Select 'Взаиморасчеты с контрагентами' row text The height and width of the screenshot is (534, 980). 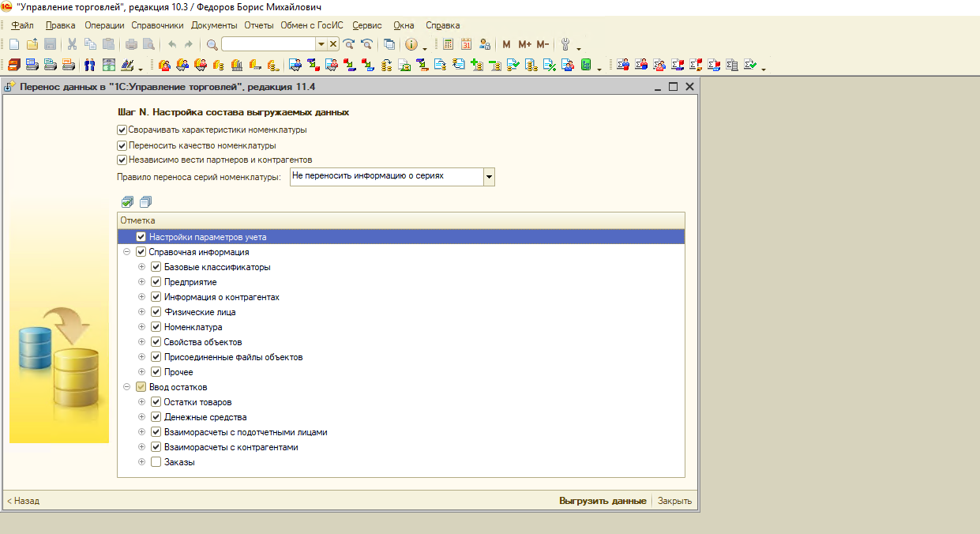(231, 447)
